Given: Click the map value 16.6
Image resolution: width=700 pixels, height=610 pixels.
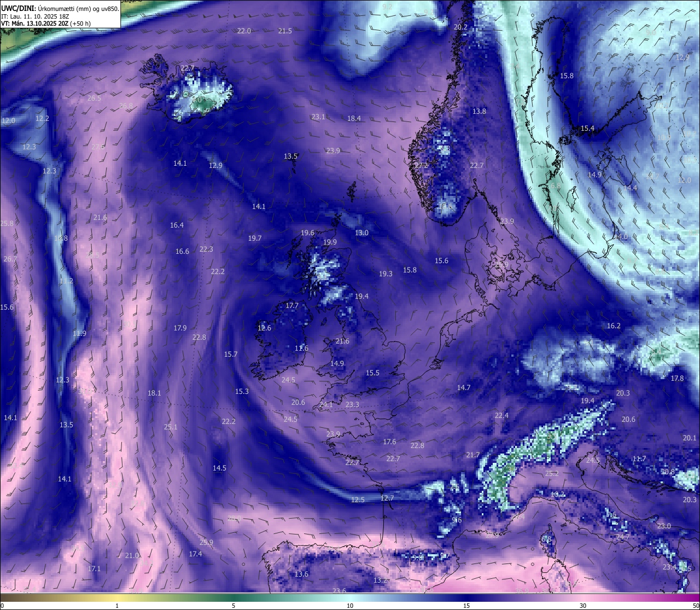Looking at the screenshot, I should coord(182,252).
